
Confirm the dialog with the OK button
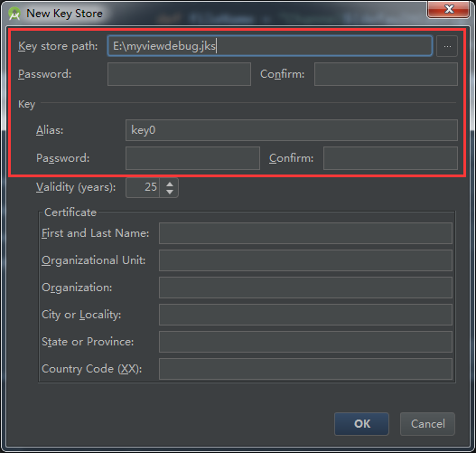point(361,424)
